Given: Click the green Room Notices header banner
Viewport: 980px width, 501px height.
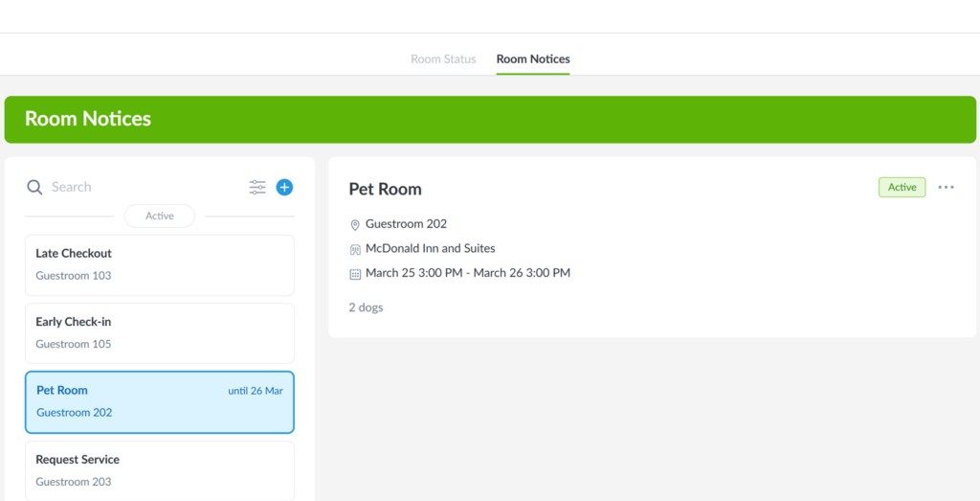Looking at the screenshot, I should tap(490, 120).
